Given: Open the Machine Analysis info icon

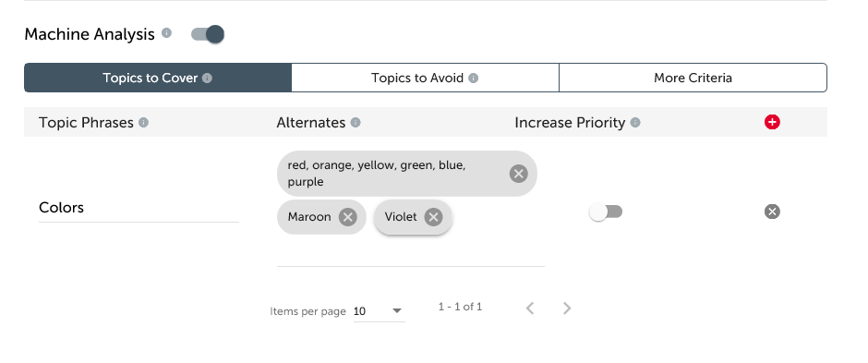Looking at the screenshot, I should tap(166, 32).
